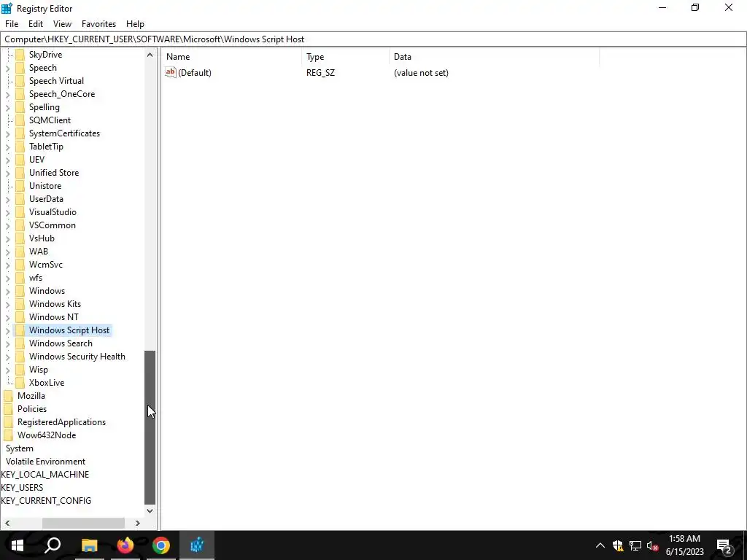
Task: Click the tree horizontal scrollbar right arrow
Action: (138, 523)
